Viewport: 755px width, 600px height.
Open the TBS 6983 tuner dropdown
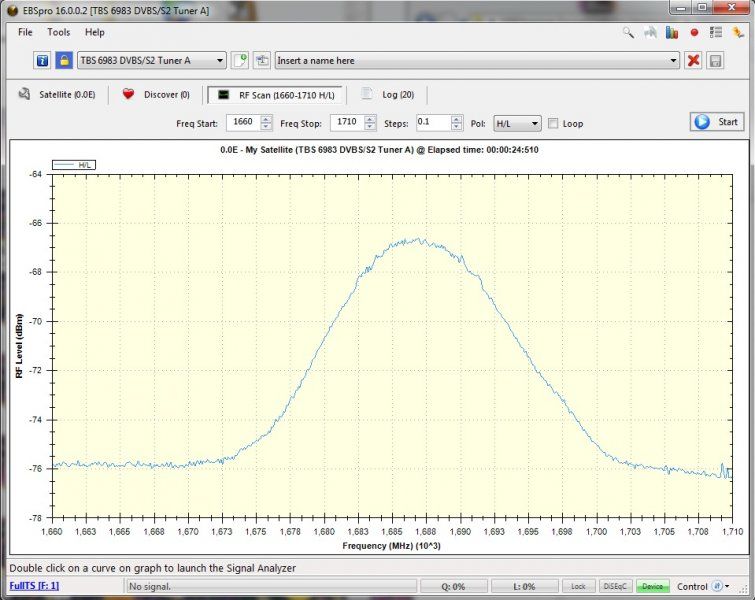tap(152, 61)
